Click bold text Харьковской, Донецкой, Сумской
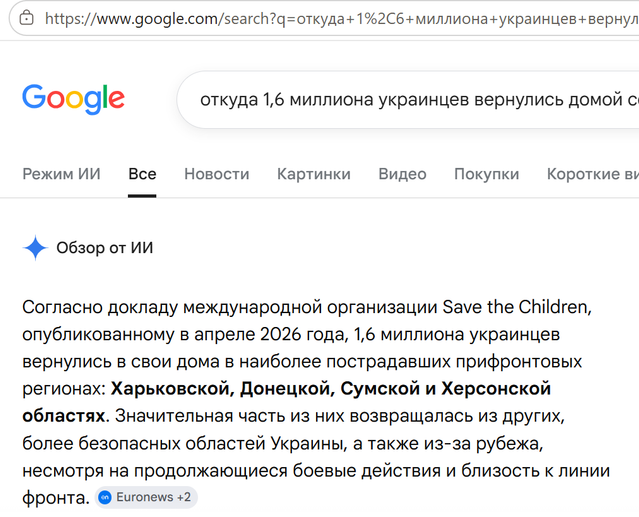Image resolution: width=639 pixels, height=517 pixels. [x=265, y=388]
